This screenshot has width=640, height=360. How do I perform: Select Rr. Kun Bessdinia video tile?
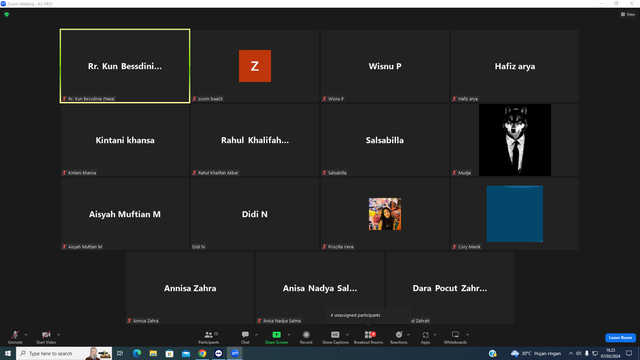pyautogui.click(x=125, y=66)
